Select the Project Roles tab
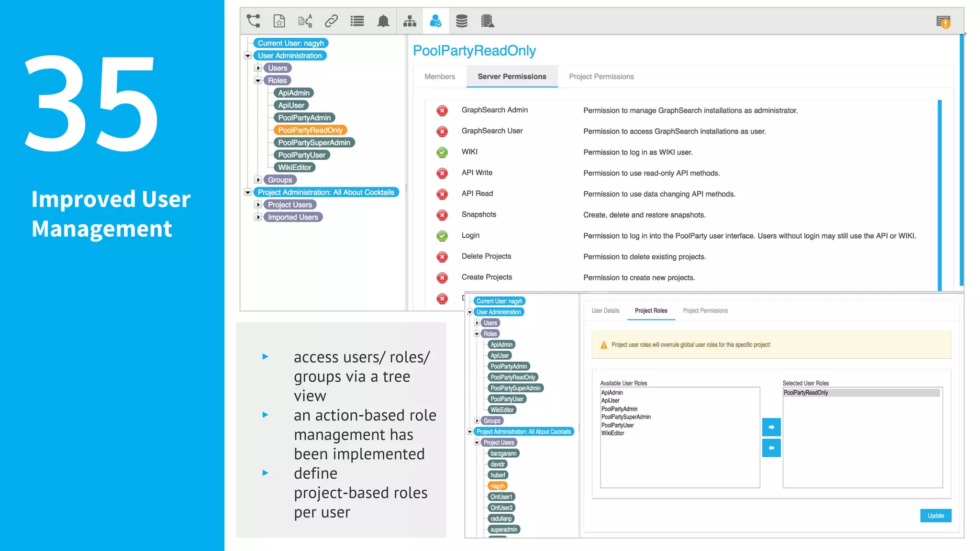 coord(651,310)
